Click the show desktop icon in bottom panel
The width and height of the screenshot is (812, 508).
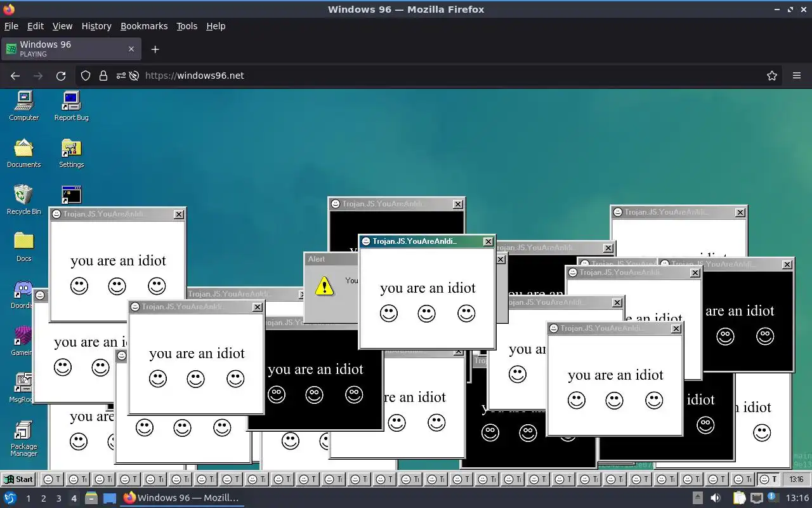point(109,498)
